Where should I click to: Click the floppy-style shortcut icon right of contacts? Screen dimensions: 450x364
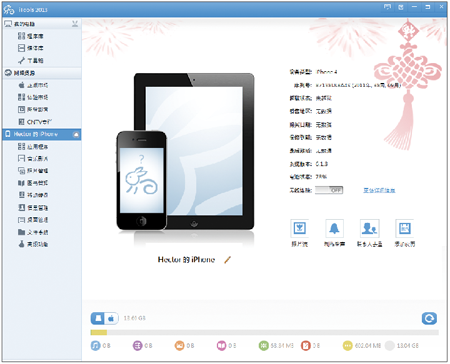[x=405, y=229]
